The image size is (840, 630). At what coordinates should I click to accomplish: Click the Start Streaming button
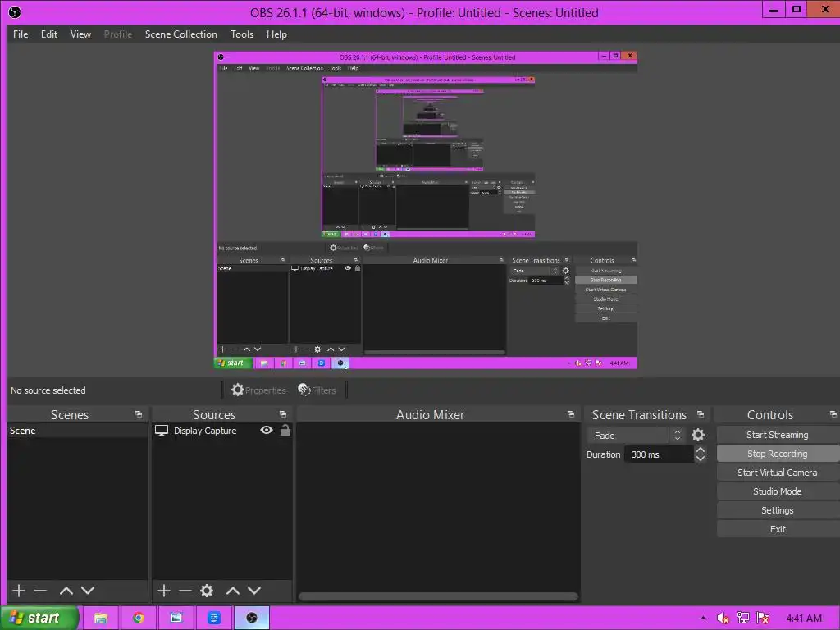(778, 435)
